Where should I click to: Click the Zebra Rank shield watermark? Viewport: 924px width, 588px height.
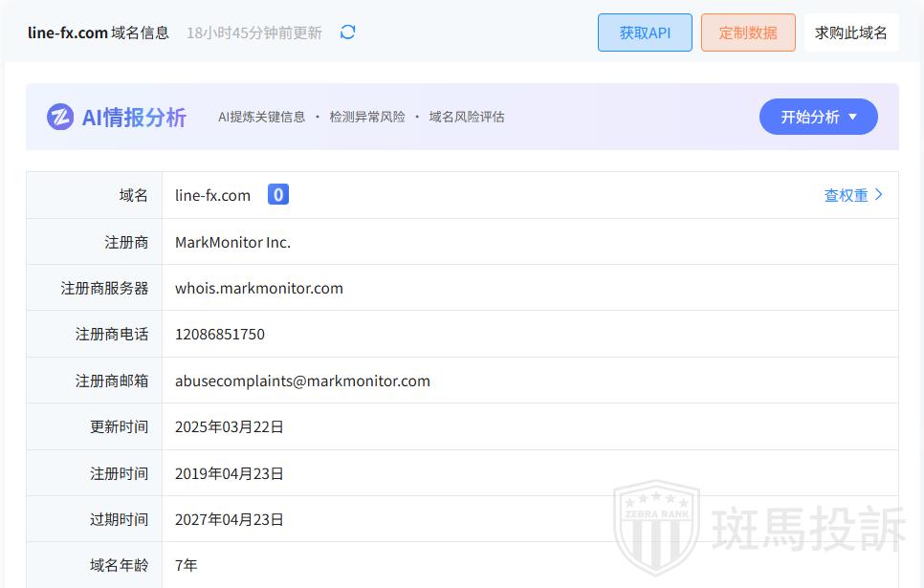pos(655,527)
